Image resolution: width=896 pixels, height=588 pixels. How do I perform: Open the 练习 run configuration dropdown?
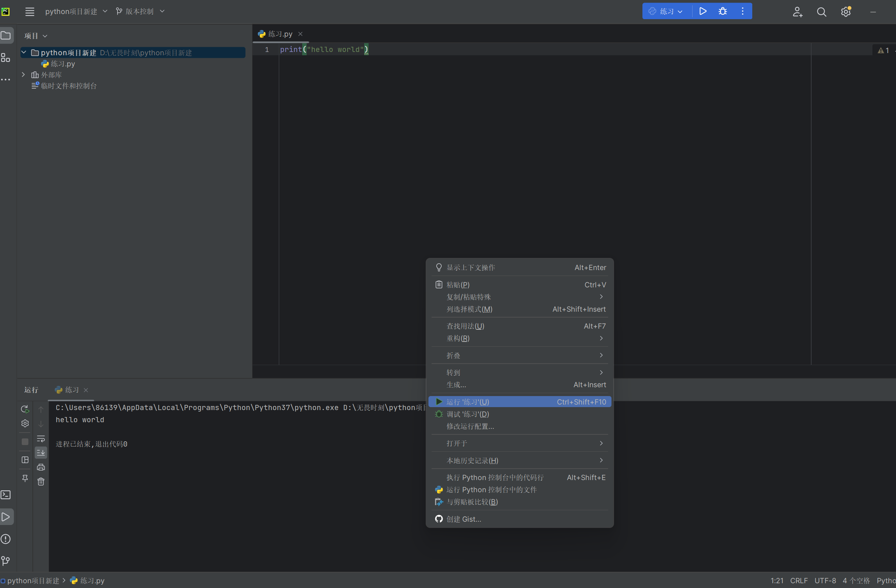click(666, 11)
